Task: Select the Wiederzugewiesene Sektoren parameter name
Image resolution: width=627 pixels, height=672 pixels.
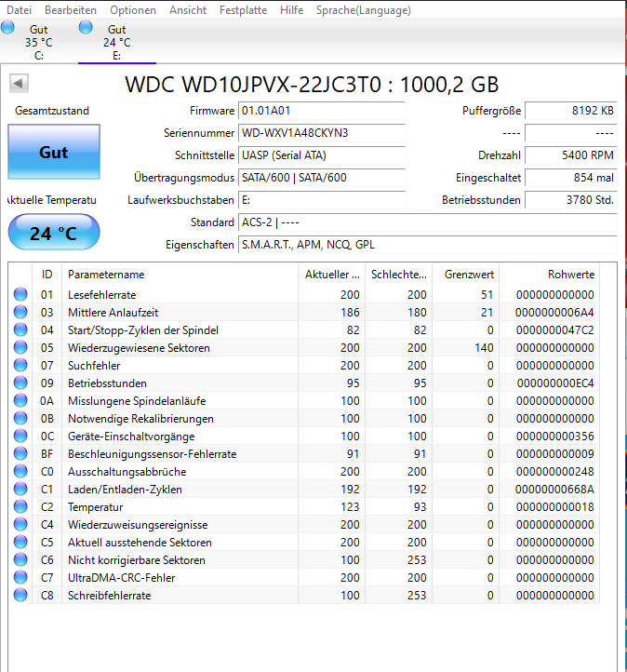Action: click(139, 348)
